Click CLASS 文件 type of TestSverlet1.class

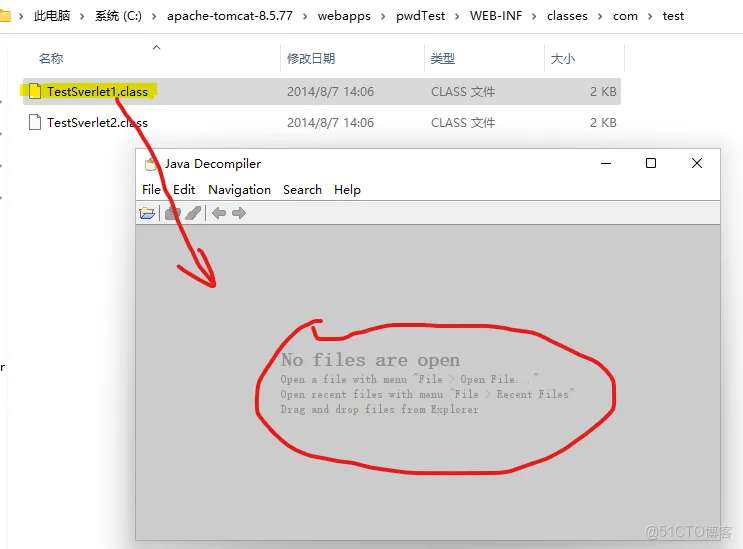click(x=463, y=91)
